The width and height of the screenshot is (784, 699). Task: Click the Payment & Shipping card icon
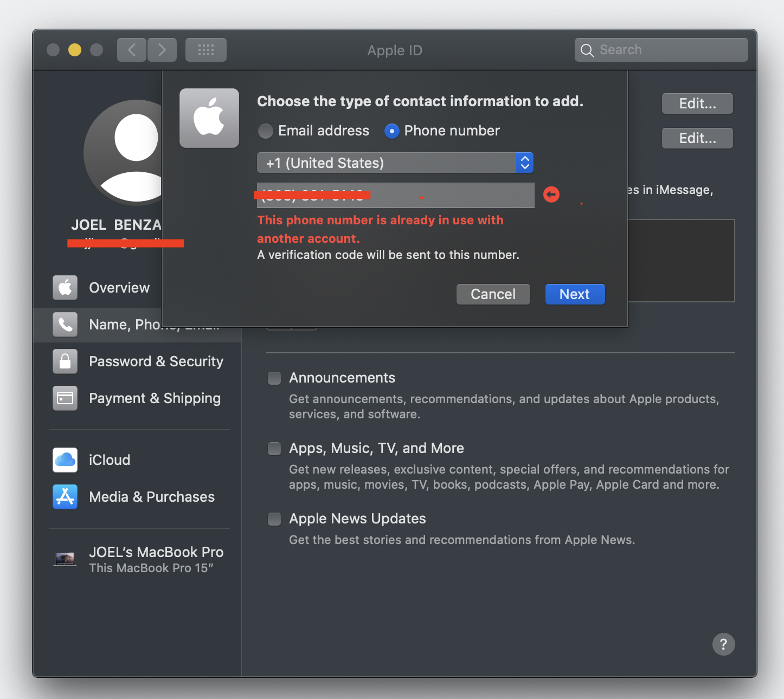tap(65, 398)
